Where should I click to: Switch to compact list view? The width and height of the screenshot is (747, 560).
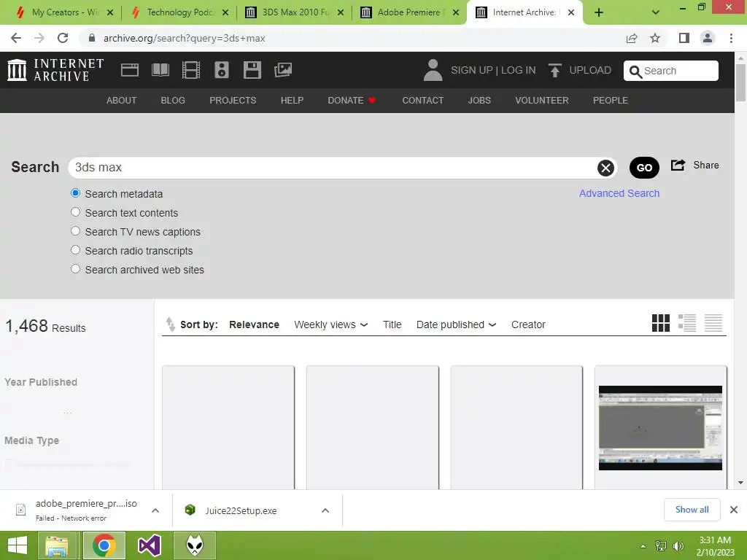click(x=713, y=323)
